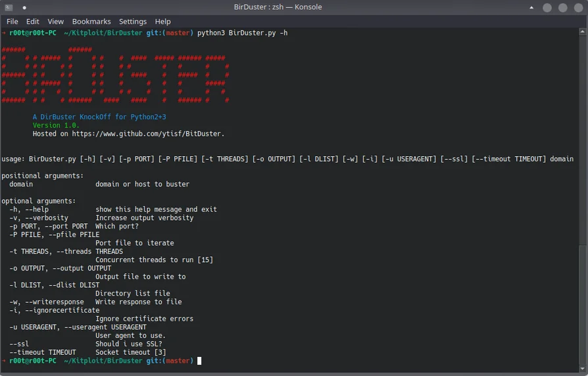The width and height of the screenshot is (588, 376).
Task: Toggle the pin on all desktops dot
Action: point(24,7)
